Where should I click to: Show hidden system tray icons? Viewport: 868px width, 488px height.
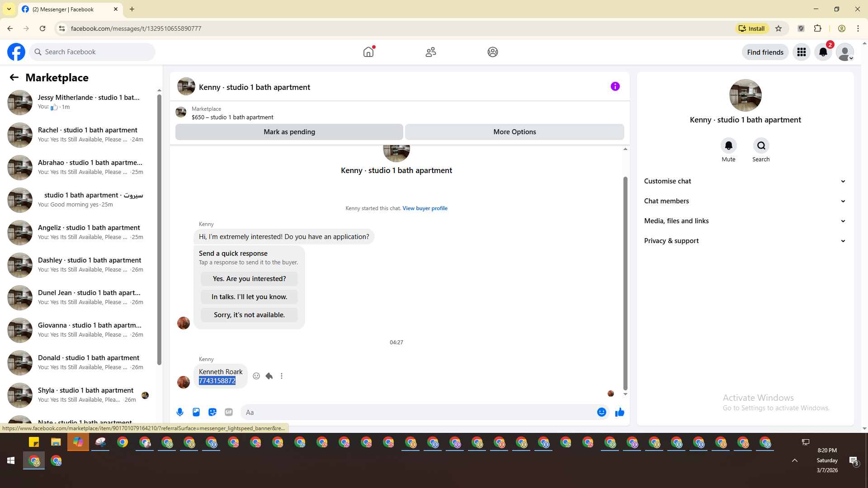coord(795,460)
